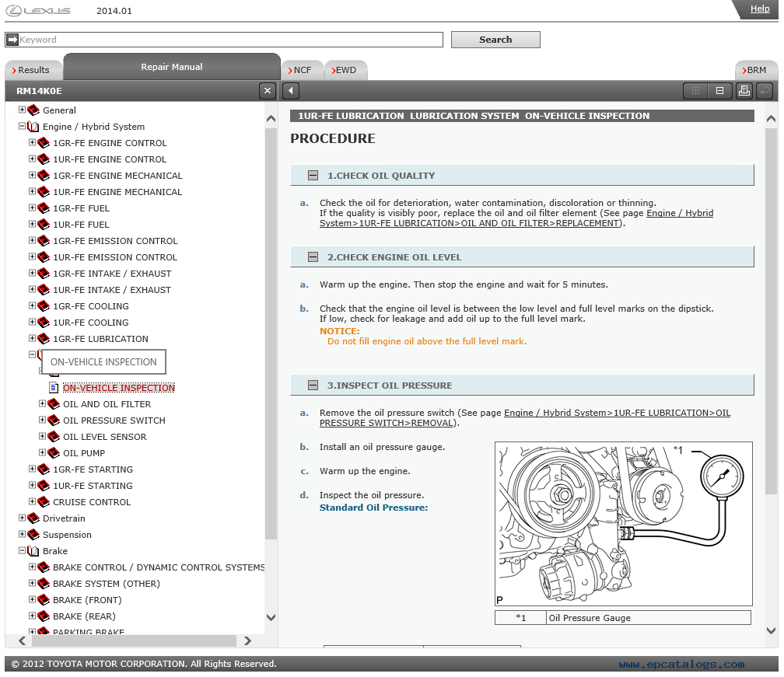Expand the Suspension tree node
This screenshot has height=677, width=784.
tap(22, 534)
